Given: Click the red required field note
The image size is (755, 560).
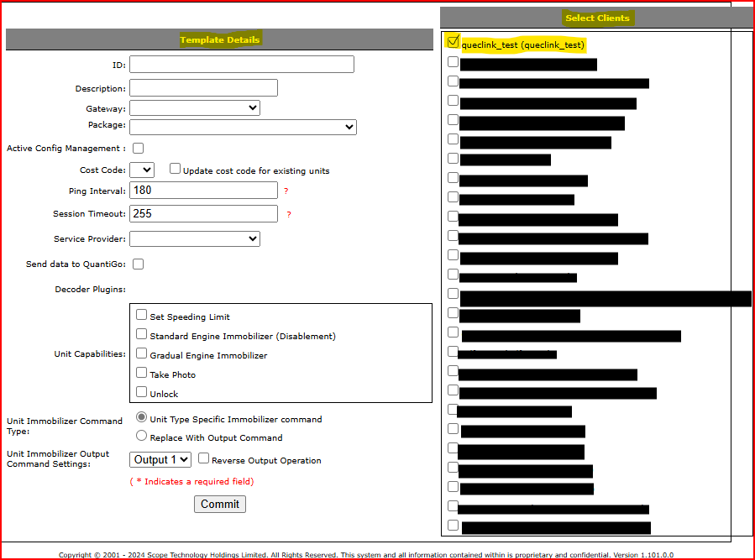Looking at the screenshot, I should click(191, 482).
